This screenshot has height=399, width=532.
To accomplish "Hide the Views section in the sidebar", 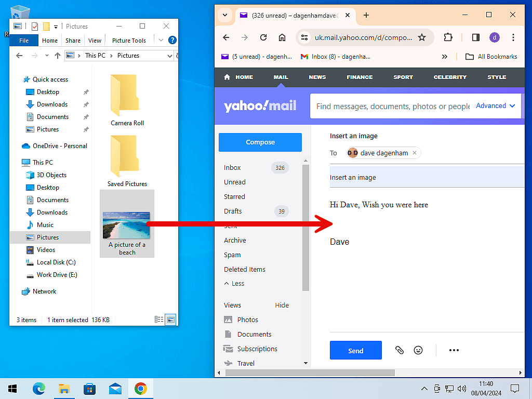I will (x=282, y=305).
